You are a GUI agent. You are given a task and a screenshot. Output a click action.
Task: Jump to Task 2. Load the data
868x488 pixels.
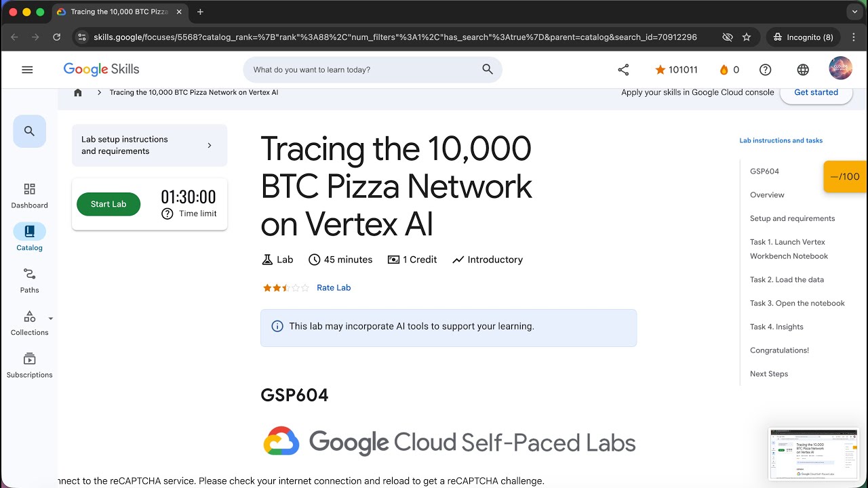(787, 279)
